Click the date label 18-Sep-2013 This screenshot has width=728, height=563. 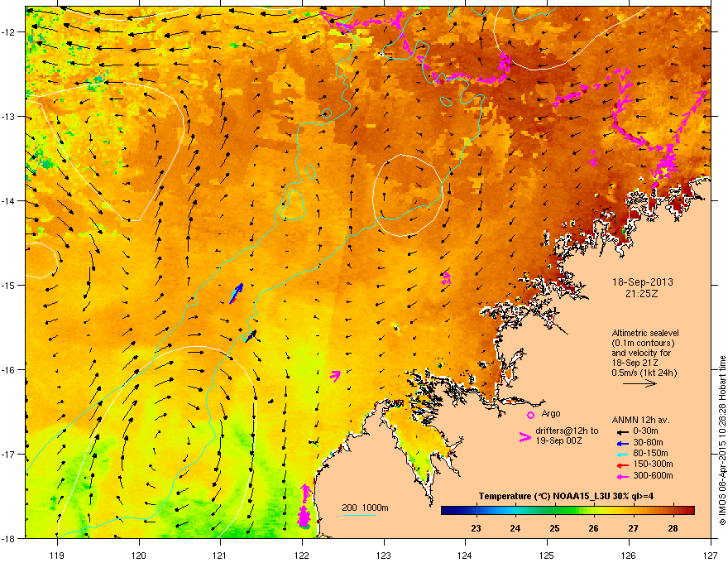tap(643, 282)
